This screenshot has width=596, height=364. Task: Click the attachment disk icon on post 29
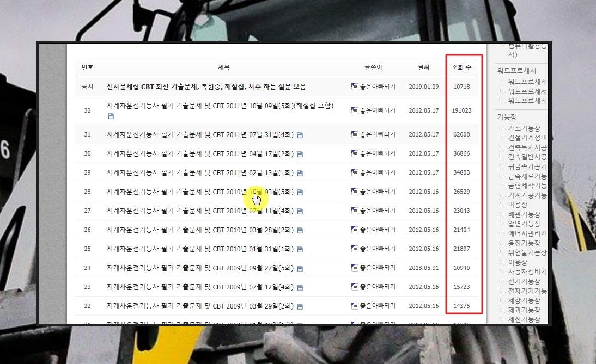tap(300, 173)
